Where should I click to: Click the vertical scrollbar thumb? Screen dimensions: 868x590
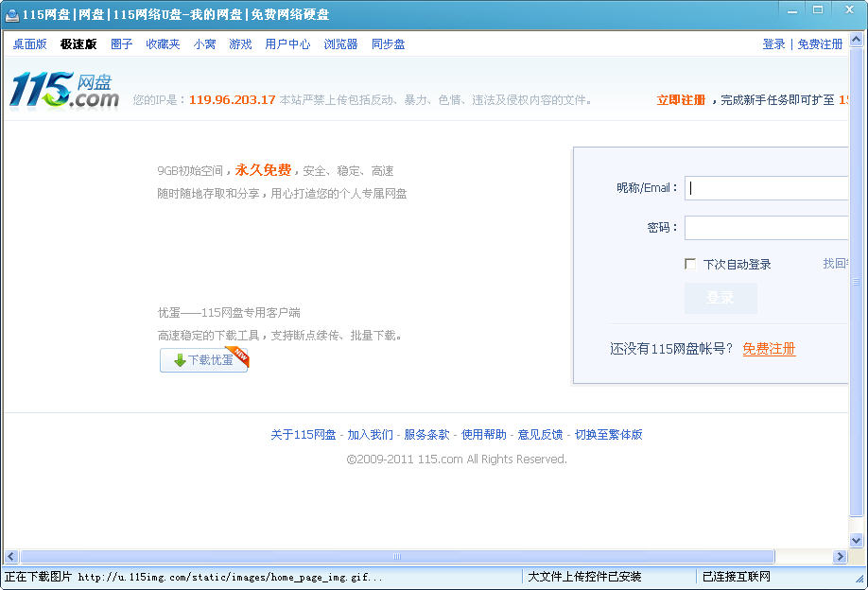(857, 281)
